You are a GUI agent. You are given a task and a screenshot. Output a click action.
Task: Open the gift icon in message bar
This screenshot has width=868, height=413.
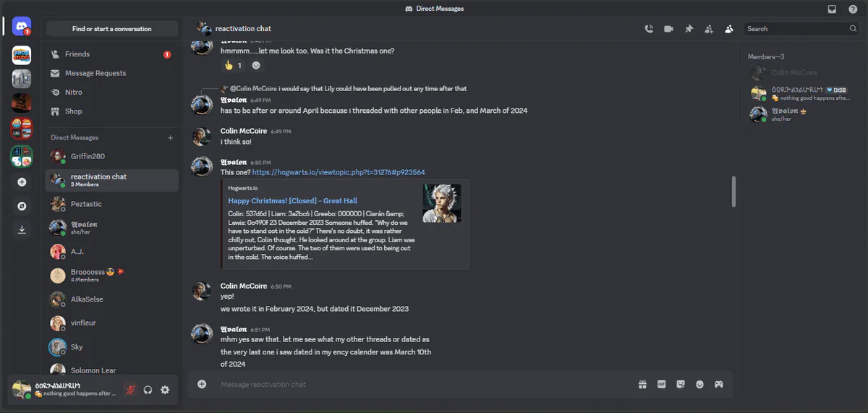(642, 384)
